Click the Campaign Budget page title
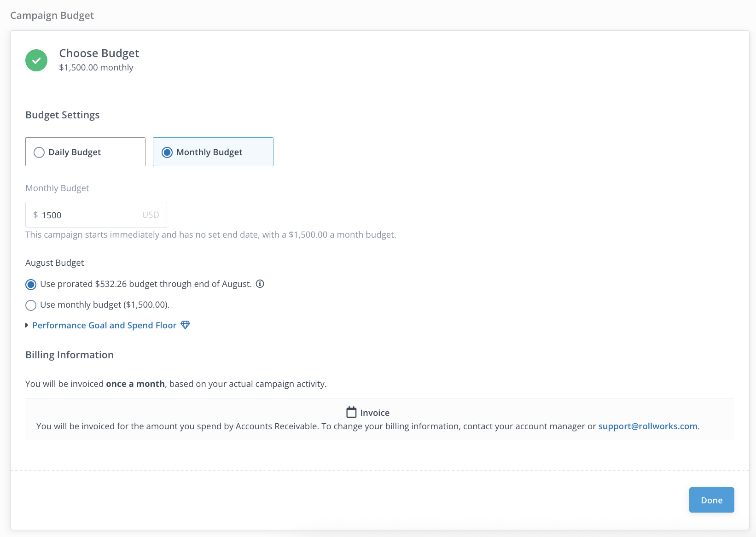Image resolution: width=756 pixels, height=537 pixels. pos(52,16)
